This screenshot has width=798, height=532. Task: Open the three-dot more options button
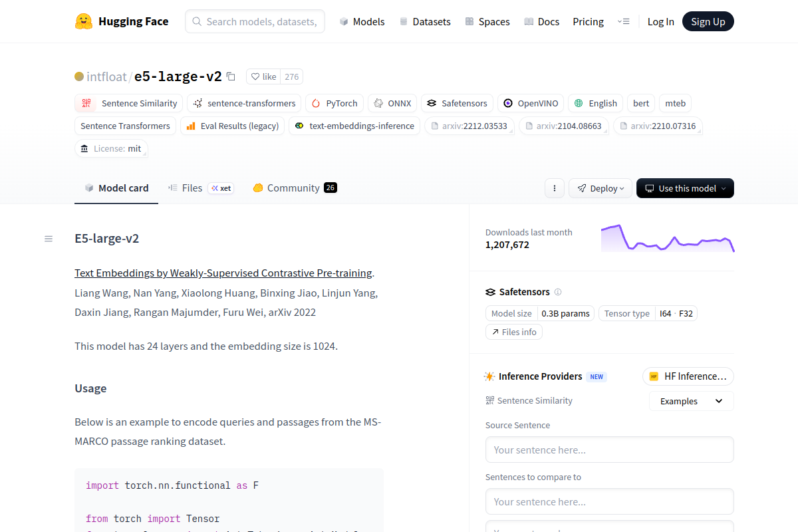point(555,188)
